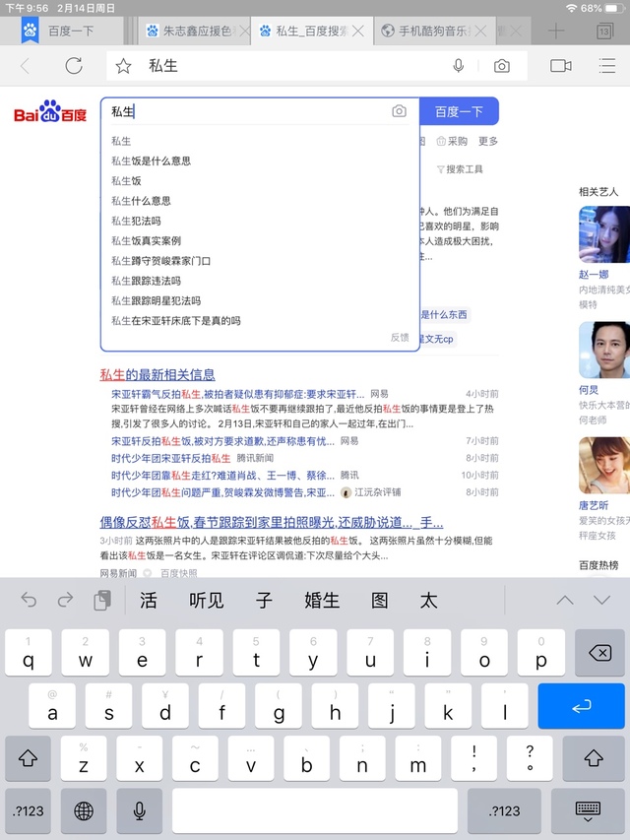Open tab overview showing 13 tabs
This screenshot has width=630, height=840.
click(604, 32)
